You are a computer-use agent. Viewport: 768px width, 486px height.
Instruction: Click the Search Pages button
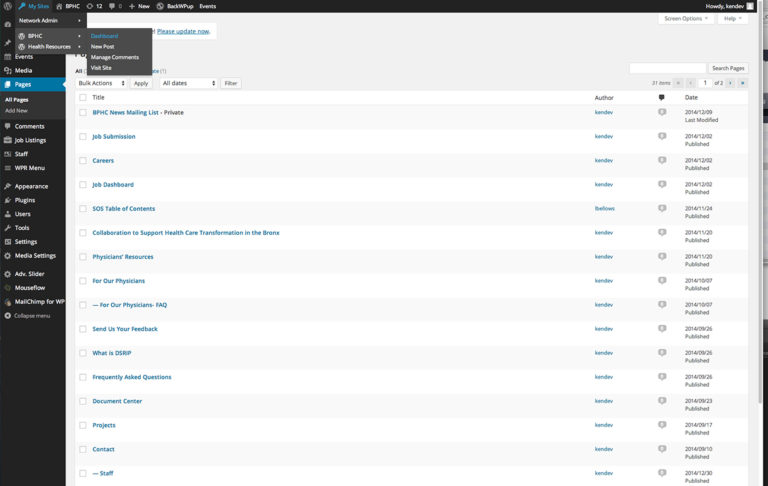click(x=728, y=68)
